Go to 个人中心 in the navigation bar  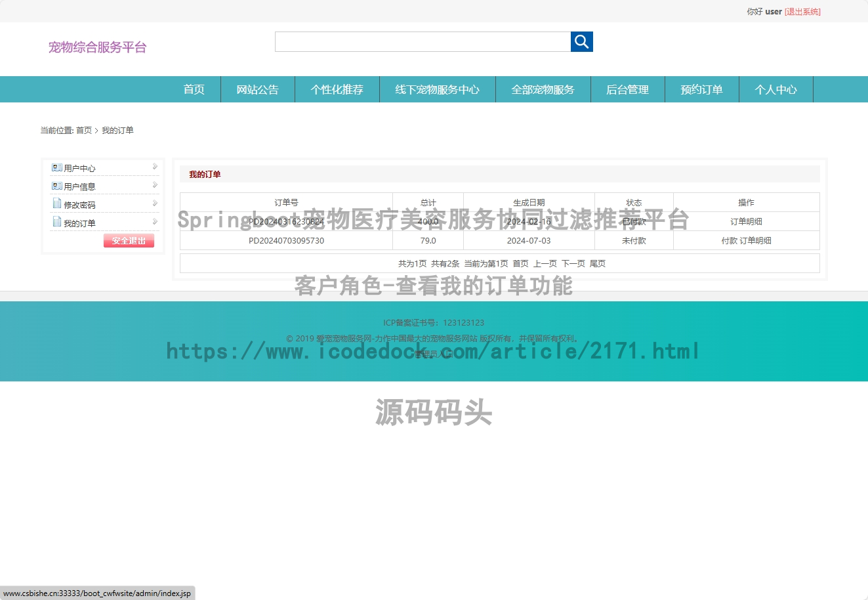click(776, 89)
